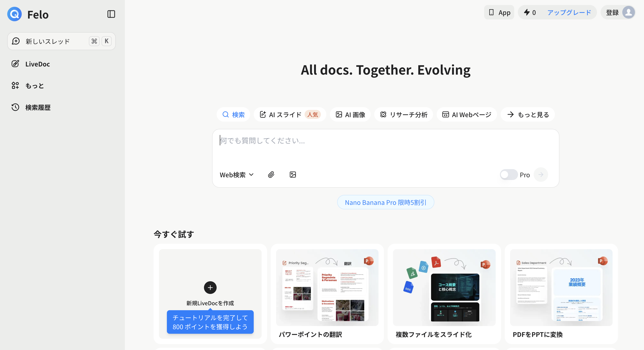Image resolution: width=644 pixels, height=350 pixels.
Task: Click the Felo logo icon
Action: [14, 14]
